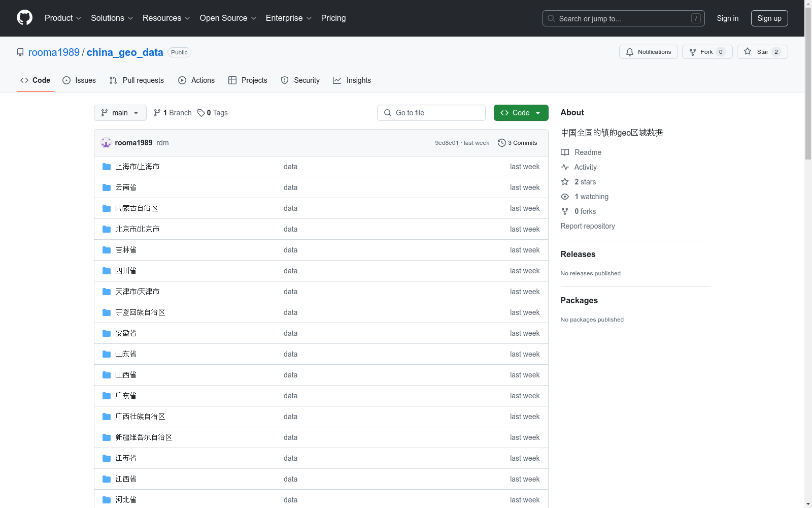This screenshot has width=812, height=508.
Task: Click the folder icon for 内蒙古自治区
Action: point(107,208)
